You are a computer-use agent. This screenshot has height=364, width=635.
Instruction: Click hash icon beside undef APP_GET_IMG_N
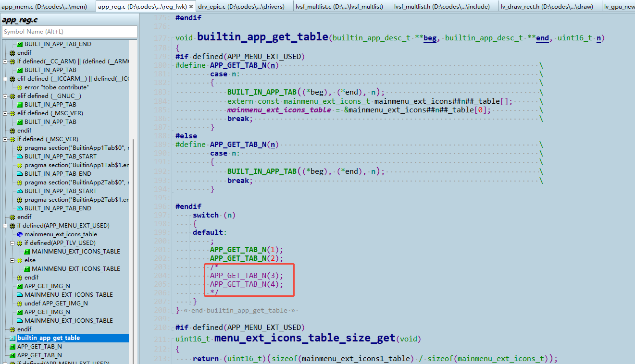[x=20, y=303]
